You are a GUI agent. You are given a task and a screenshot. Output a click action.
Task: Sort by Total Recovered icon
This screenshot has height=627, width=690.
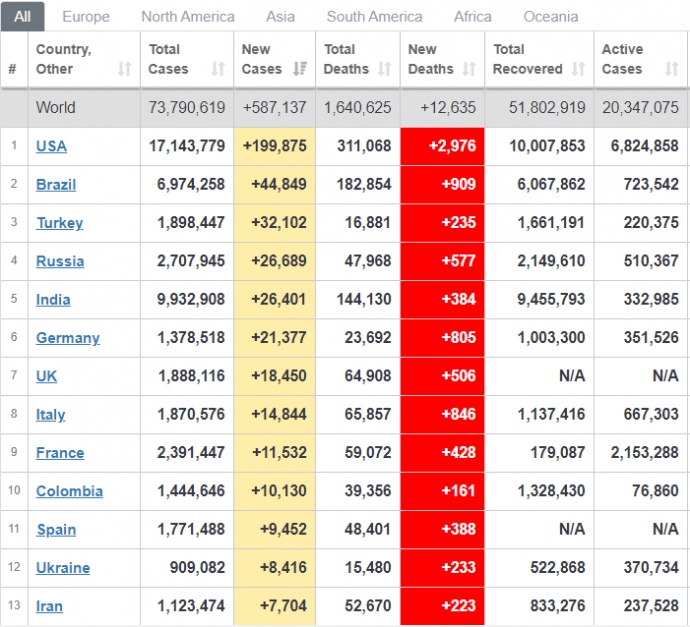point(577,69)
